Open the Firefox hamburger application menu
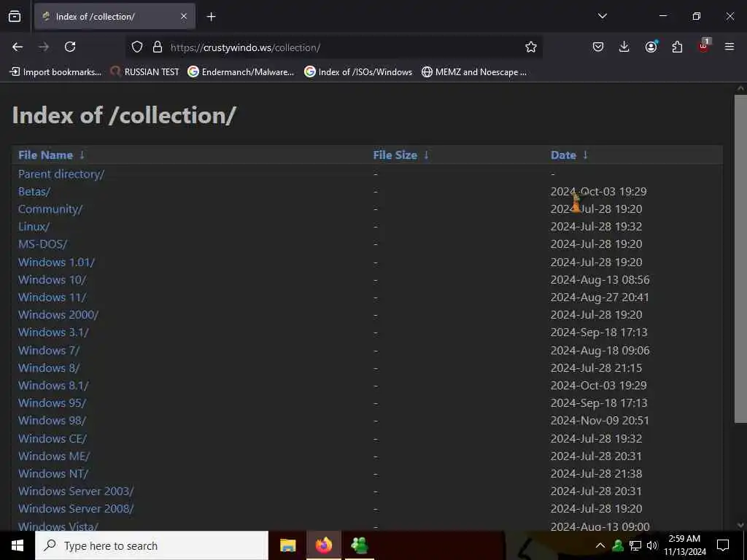 click(729, 47)
